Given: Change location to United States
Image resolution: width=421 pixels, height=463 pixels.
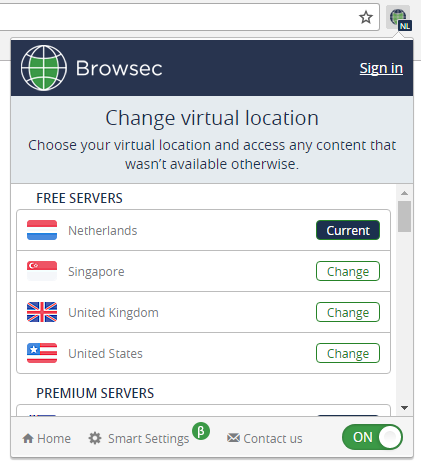Looking at the screenshot, I should point(348,353).
